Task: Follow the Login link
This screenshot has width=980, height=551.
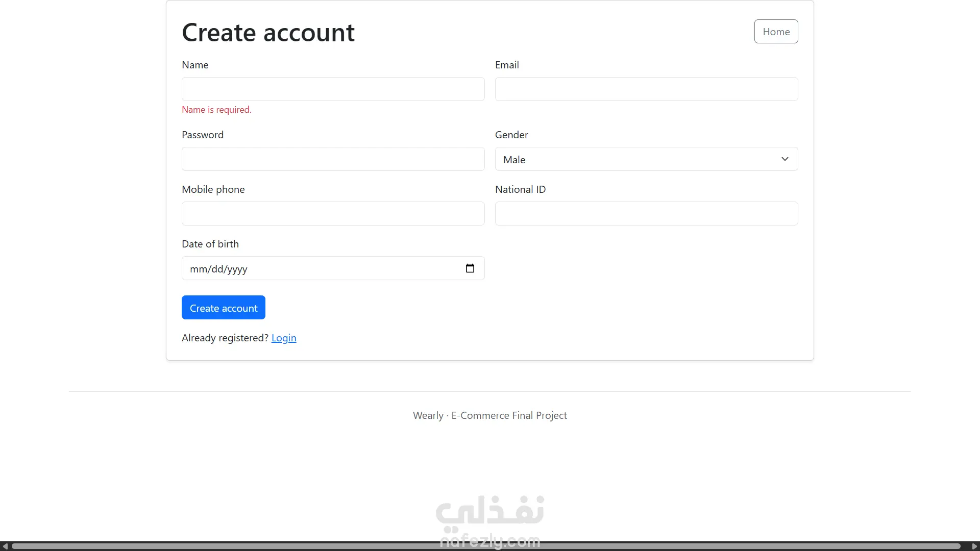Action: point(284,338)
